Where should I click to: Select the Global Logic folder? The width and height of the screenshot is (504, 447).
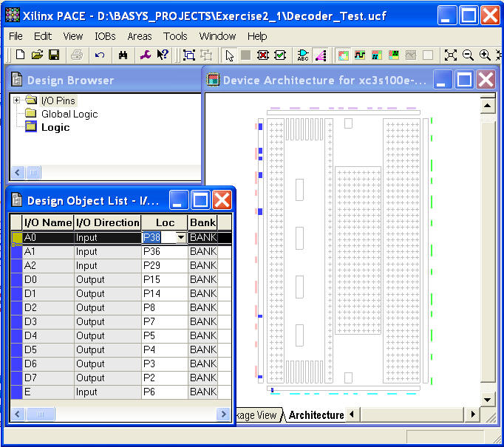pos(69,114)
